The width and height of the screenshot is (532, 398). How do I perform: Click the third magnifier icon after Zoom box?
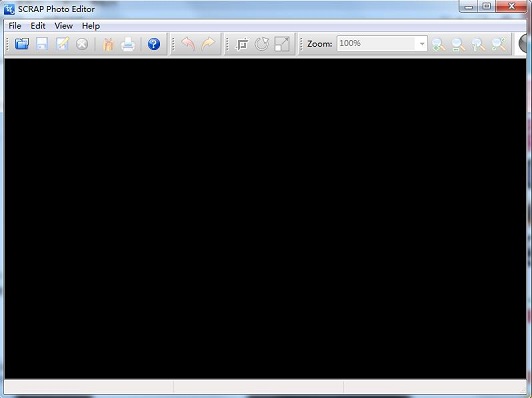[x=478, y=44]
